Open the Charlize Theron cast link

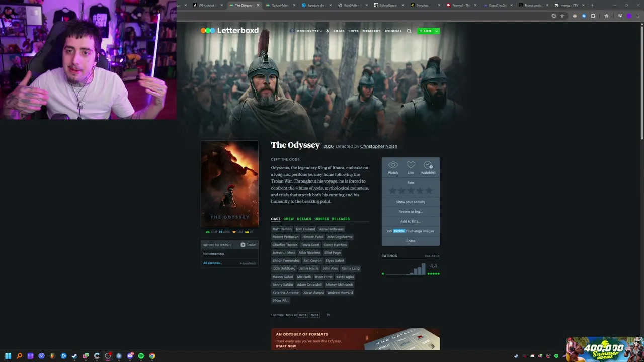point(285,245)
